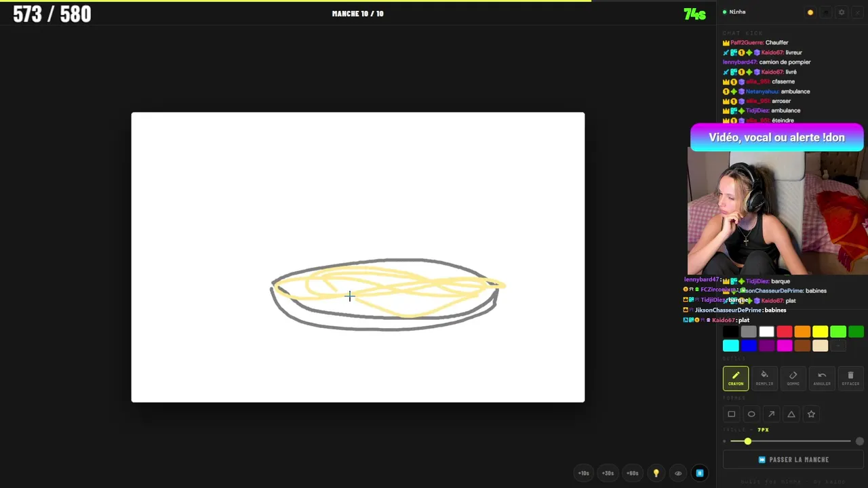Undo last stroke with Annuler
This screenshot has height=488, width=868.
(822, 378)
